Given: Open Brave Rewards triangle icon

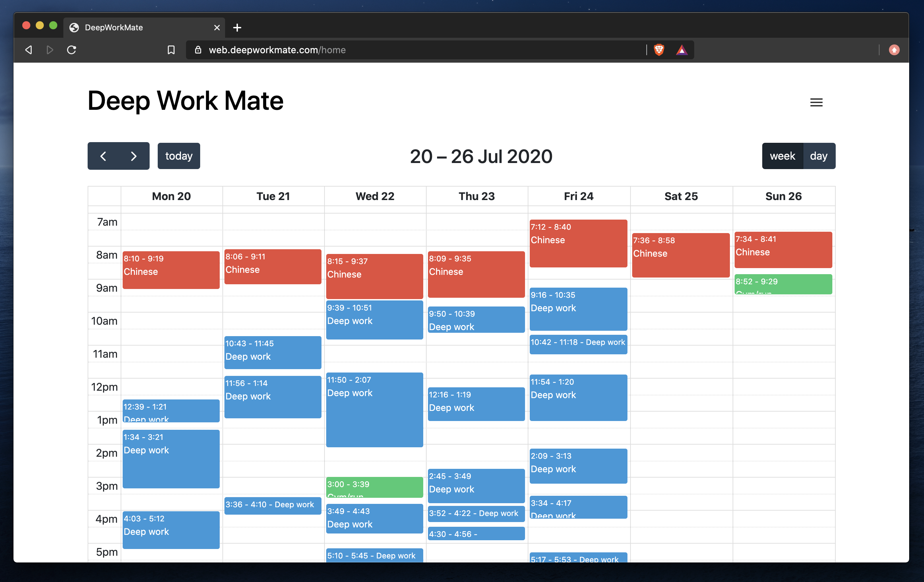Looking at the screenshot, I should (681, 50).
